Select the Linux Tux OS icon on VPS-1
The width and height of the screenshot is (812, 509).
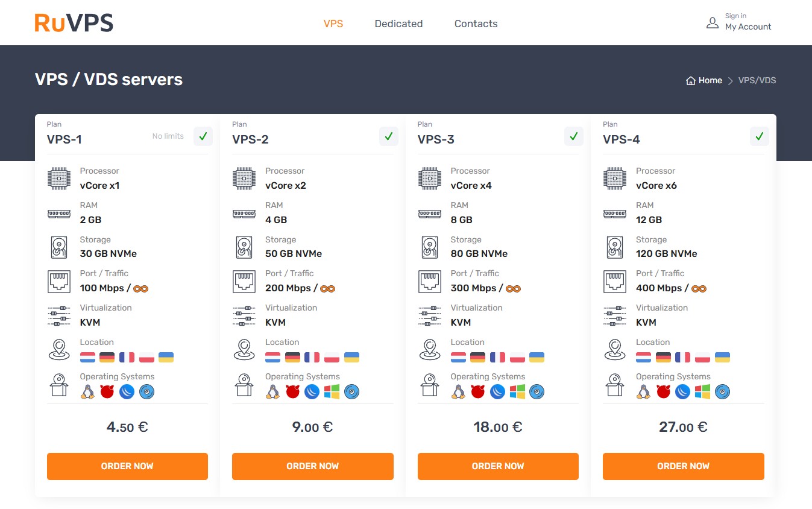(87, 391)
